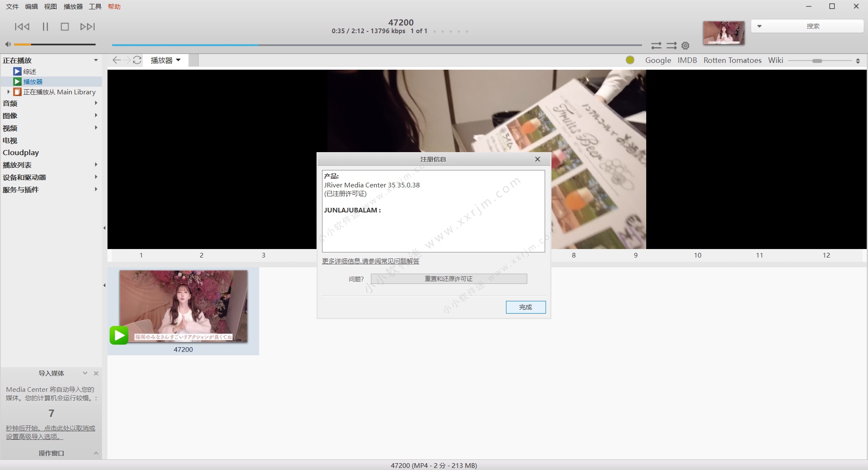Stop playback with the stop icon

pos(65,27)
